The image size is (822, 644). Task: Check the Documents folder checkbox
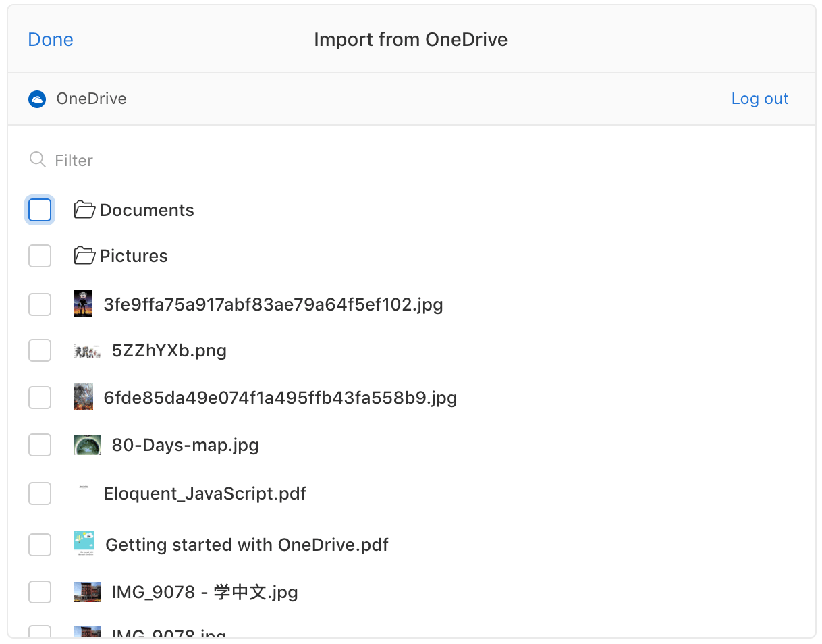(40, 210)
